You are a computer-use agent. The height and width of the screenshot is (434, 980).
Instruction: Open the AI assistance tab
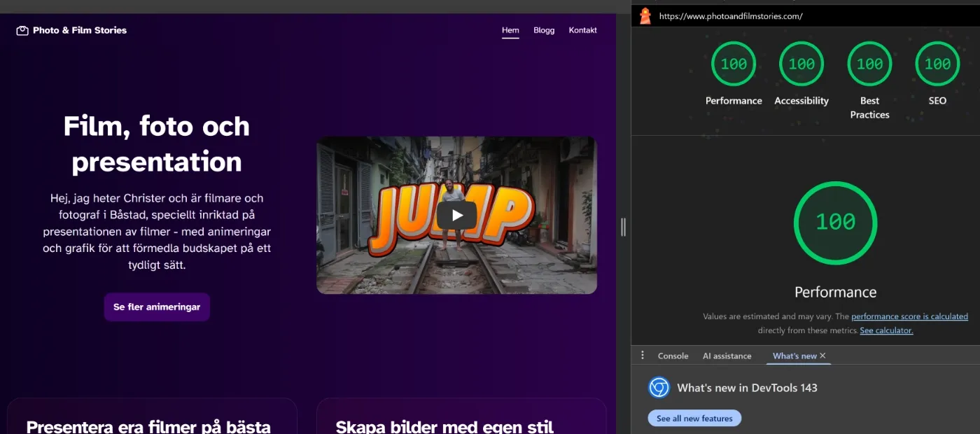tap(727, 356)
